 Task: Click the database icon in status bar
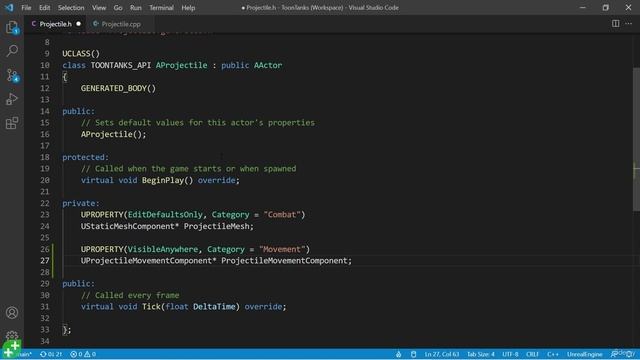pos(413,354)
